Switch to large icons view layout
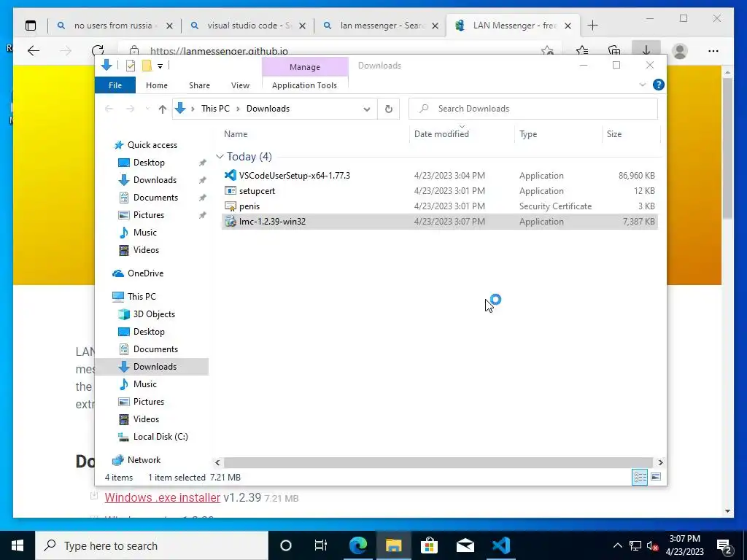The width and height of the screenshot is (747, 560). coord(656,477)
